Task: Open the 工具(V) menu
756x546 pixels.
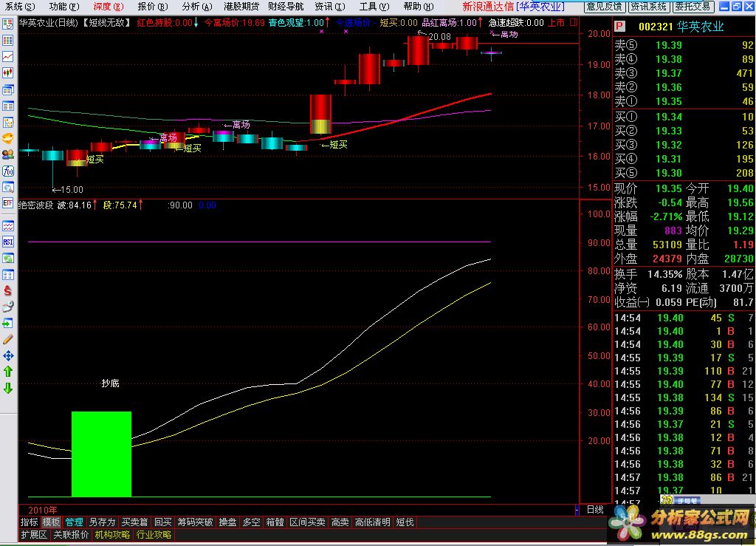Action: coord(374,6)
